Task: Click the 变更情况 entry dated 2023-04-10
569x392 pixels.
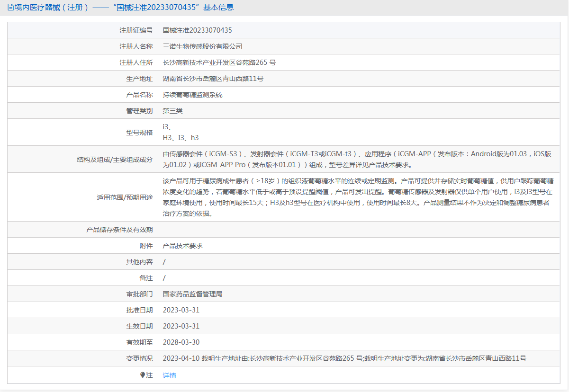Action: (x=344, y=358)
